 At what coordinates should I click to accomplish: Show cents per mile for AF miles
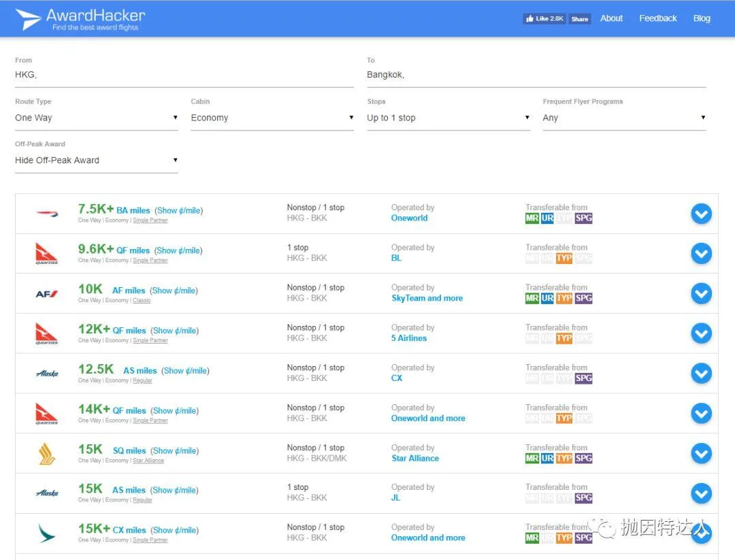click(174, 291)
